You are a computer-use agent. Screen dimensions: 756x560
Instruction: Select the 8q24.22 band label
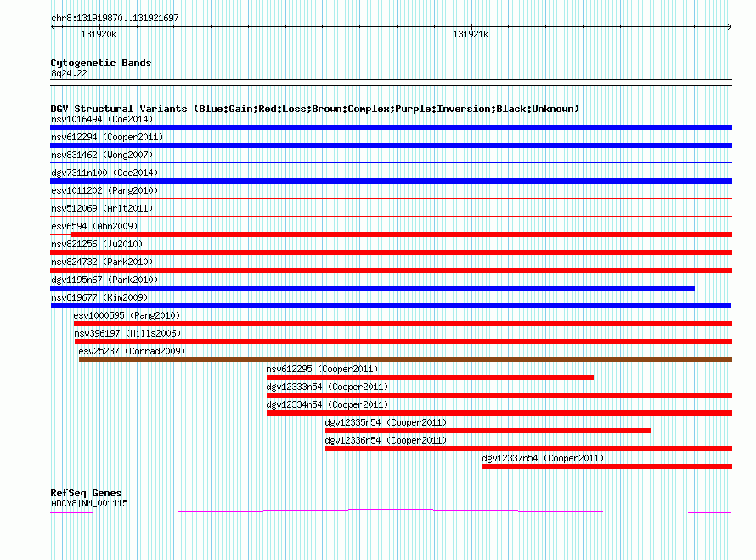point(69,73)
